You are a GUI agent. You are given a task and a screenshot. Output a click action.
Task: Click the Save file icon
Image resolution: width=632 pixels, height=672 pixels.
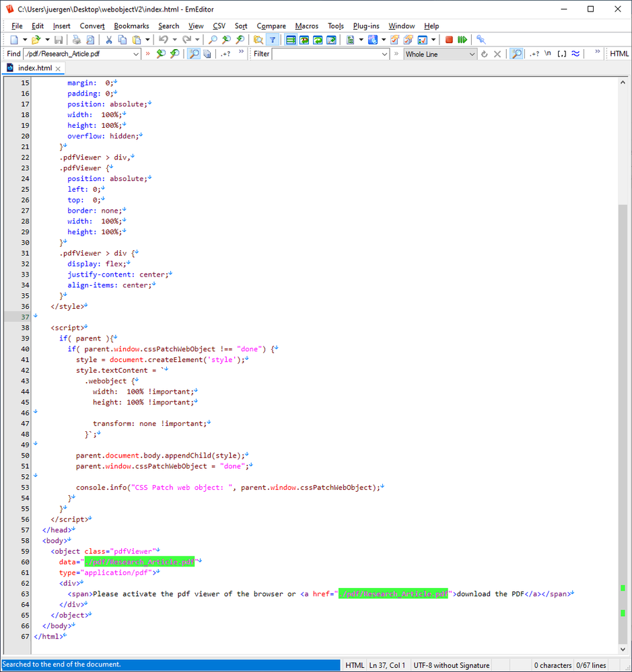click(59, 40)
